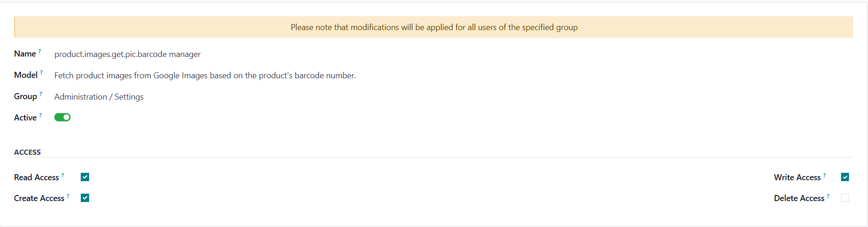The height and width of the screenshot is (227, 868).
Task: Click the help icon beside Model
Action: [41, 72]
